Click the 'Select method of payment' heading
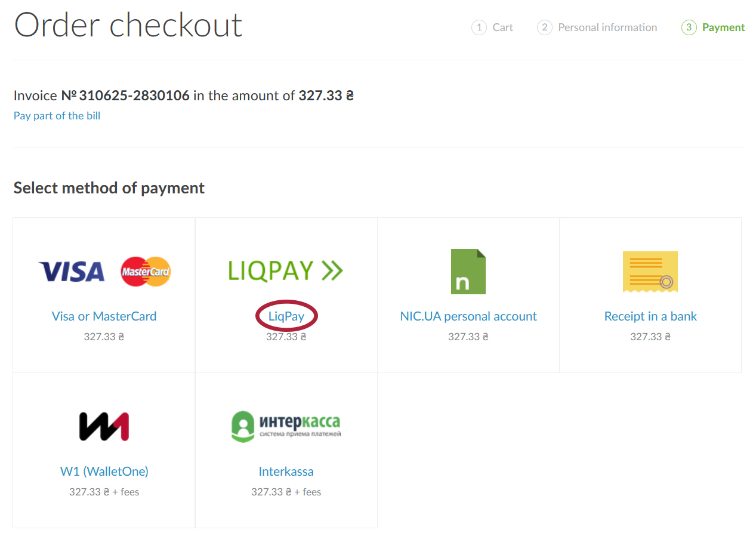 (109, 188)
